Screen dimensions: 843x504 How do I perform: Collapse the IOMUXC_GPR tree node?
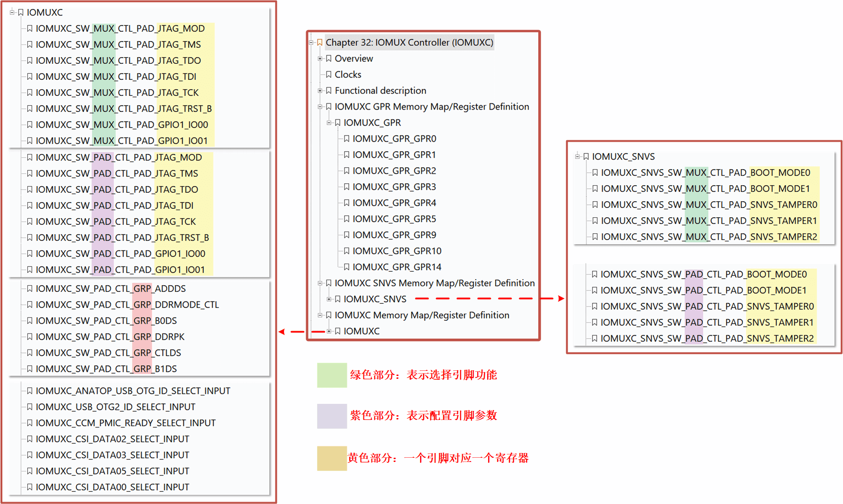tap(329, 123)
